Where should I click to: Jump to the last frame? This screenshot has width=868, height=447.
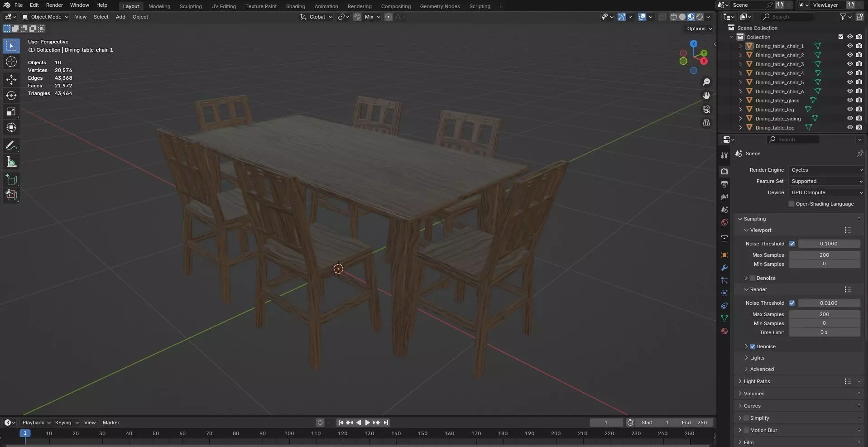click(386, 423)
